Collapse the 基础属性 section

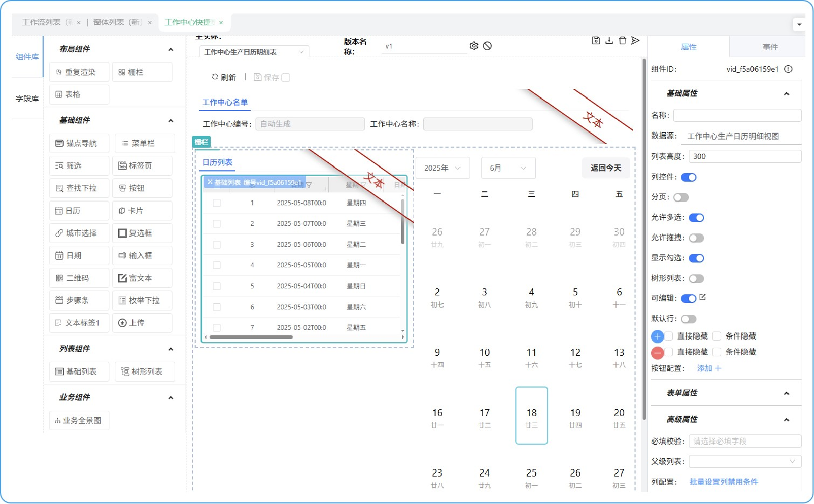click(x=787, y=94)
